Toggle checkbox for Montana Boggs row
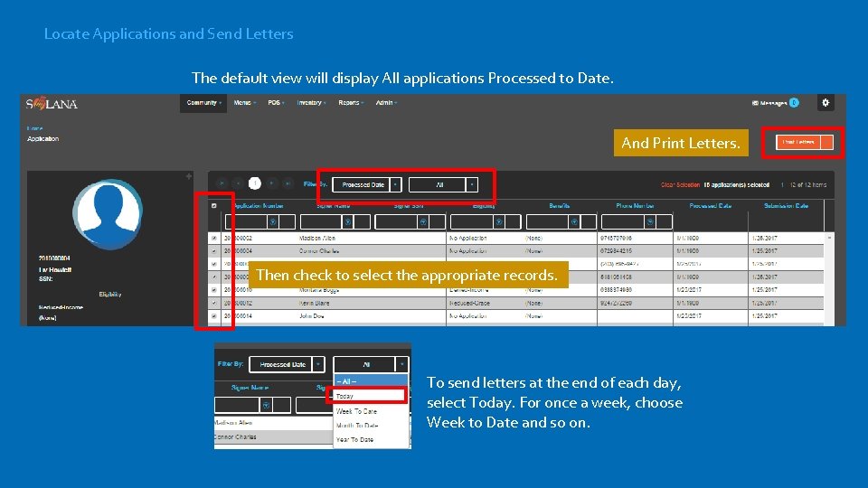The height and width of the screenshot is (488, 868). tap(214, 290)
